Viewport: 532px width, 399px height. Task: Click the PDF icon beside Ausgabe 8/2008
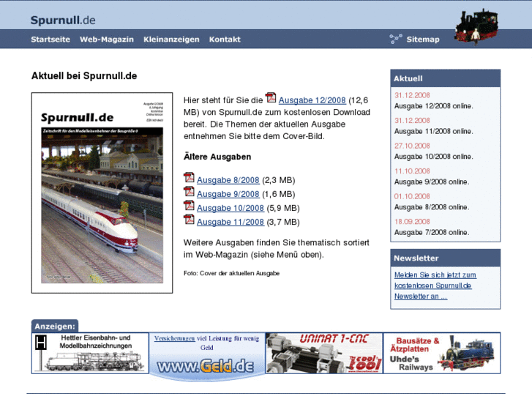[x=189, y=178]
